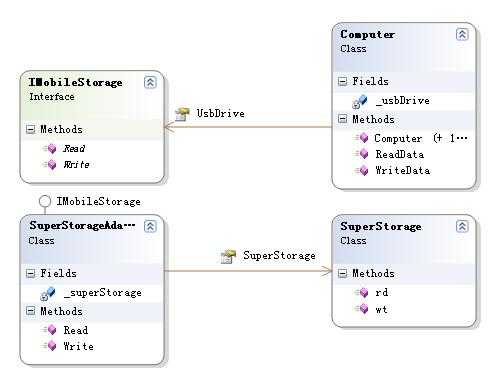504x390 pixels.
Task: Click the _superStorage field icon
Action: click(x=48, y=293)
